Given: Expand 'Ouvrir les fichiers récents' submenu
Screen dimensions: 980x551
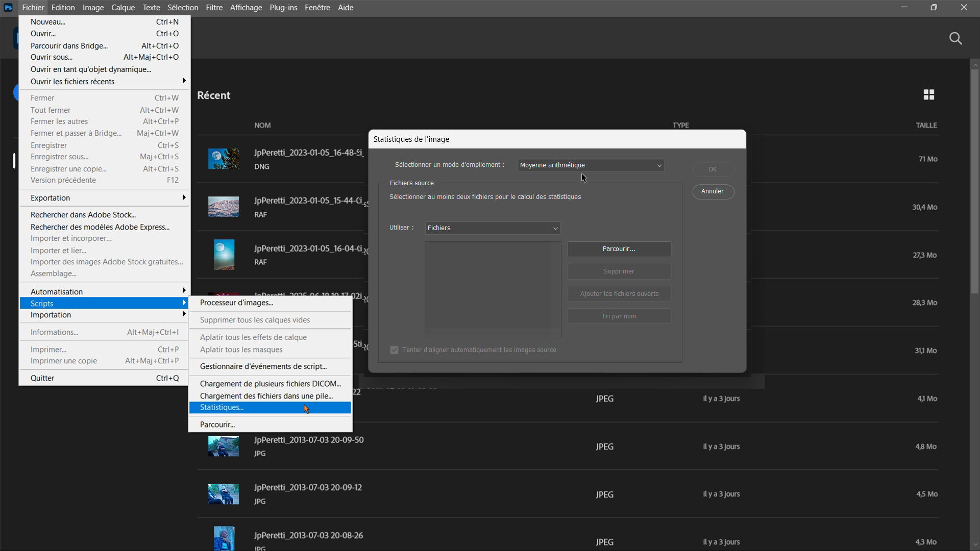Looking at the screenshot, I should click(x=105, y=82).
